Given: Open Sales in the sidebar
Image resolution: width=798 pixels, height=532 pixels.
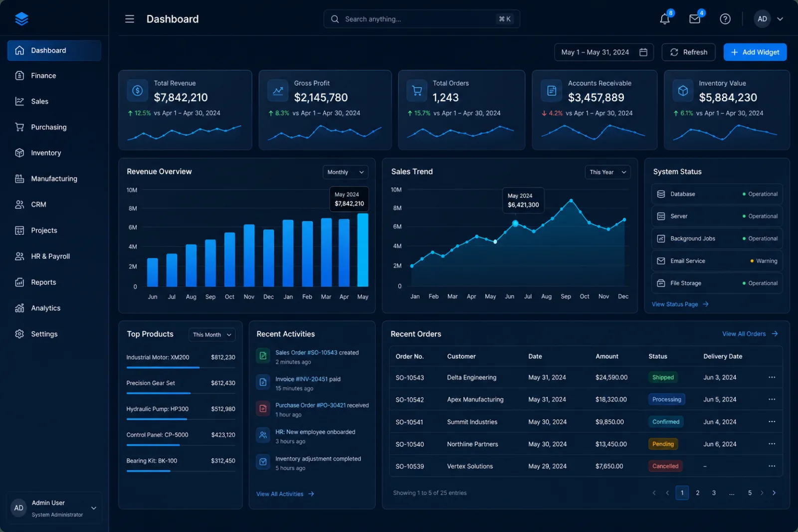Looking at the screenshot, I should [54, 102].
